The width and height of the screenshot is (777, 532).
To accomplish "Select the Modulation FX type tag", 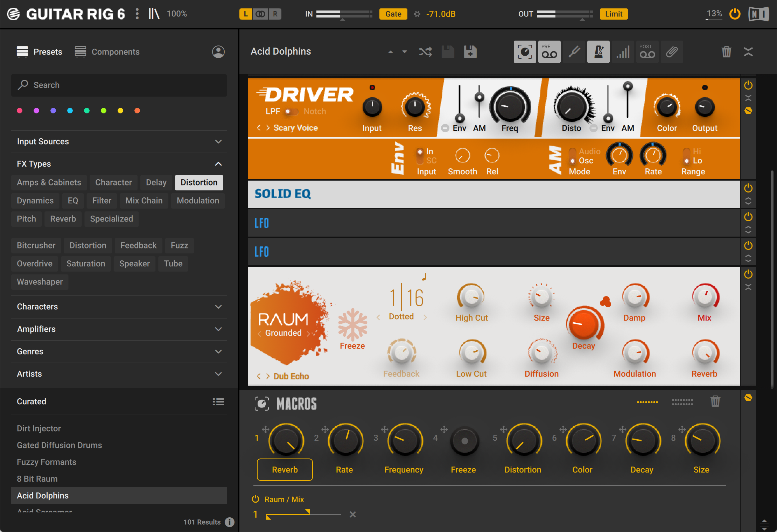I will pyautogui.click(x=198, y=201).
